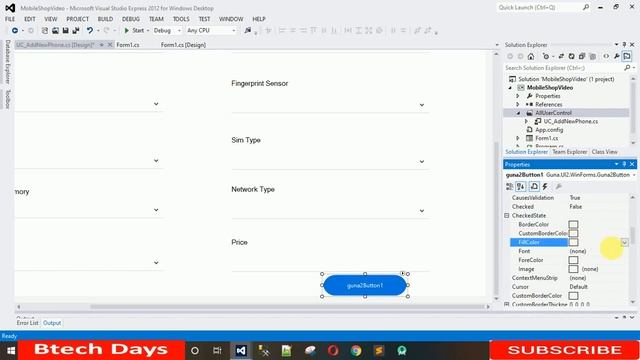Open the Fingerprint Sensor combo box dropdown
Image resolution: width=640 pixels, height=360 pixels.
(x=422, y=105)
